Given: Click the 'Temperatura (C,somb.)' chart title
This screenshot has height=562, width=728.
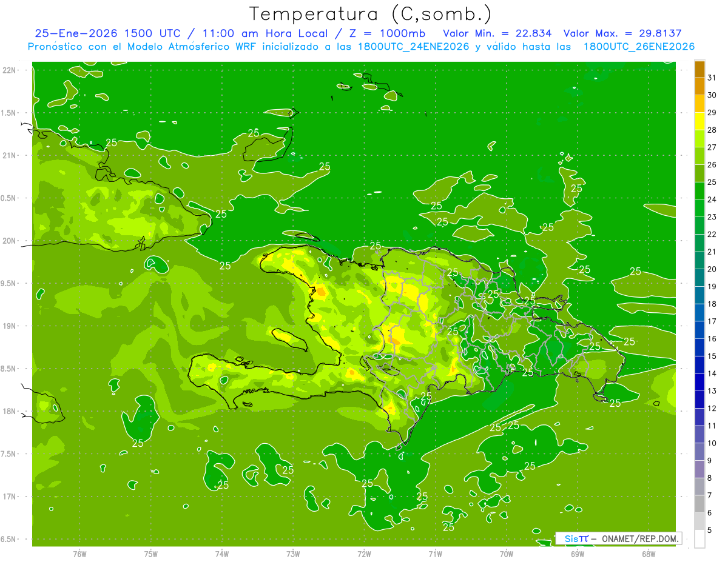Looking at the screenshot, I should click(370, 15).
